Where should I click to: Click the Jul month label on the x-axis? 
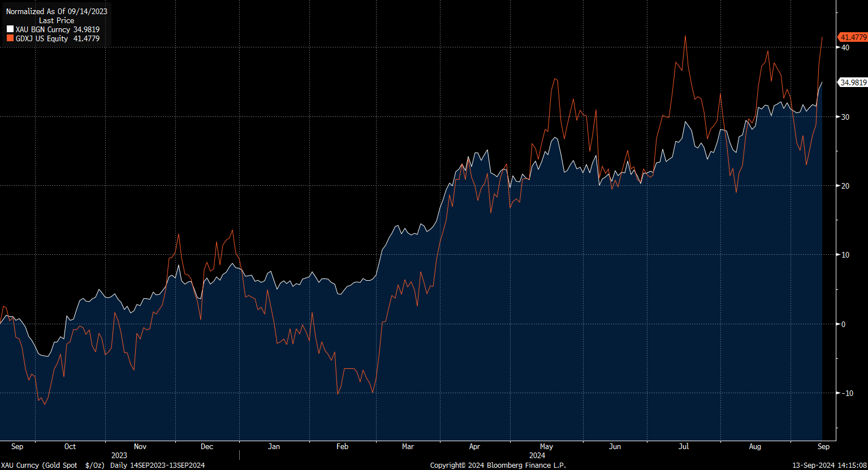click(684, 446)
